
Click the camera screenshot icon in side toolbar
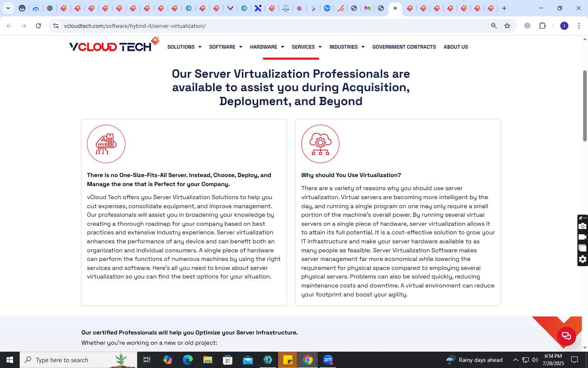[x=583, y=226]
